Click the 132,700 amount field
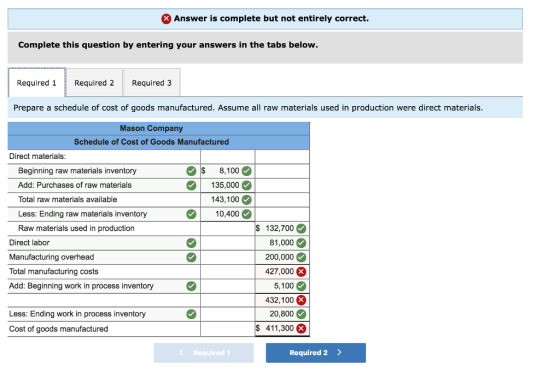The image size is (560, 371). 282,229
